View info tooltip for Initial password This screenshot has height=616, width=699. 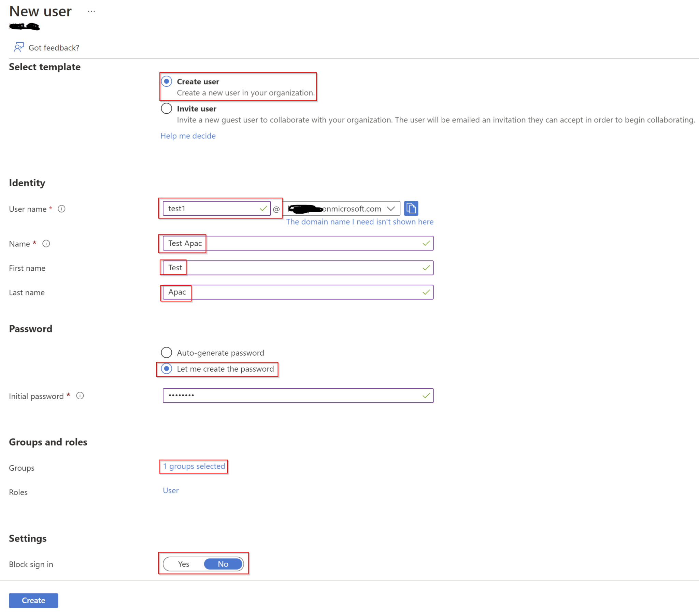pos(80,396)
